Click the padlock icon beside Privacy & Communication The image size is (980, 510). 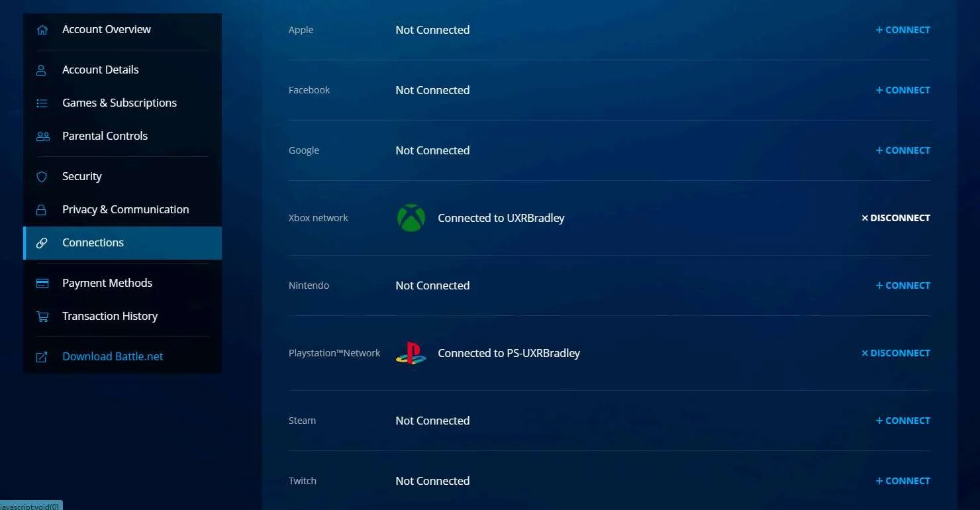pyautogui.click(x=41, y=210)
